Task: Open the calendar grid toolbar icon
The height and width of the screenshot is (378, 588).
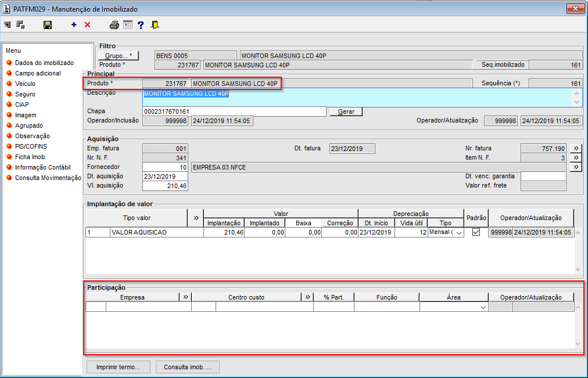Action: pyautogui.click(x=128, y=25)
